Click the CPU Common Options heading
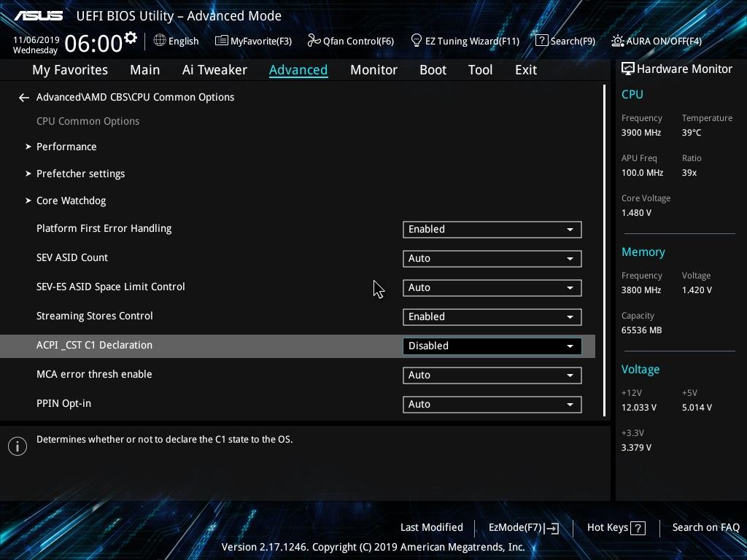The image size is (747, 560). (x=88, y=122)
